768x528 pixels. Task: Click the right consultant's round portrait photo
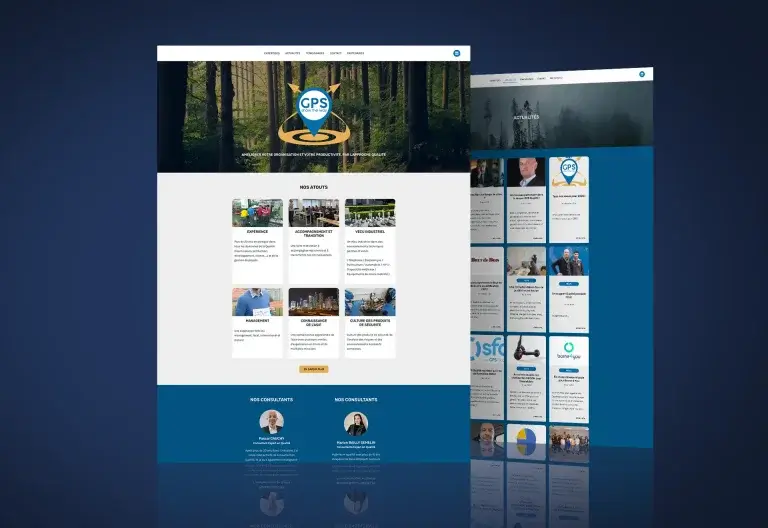point(356,424)
